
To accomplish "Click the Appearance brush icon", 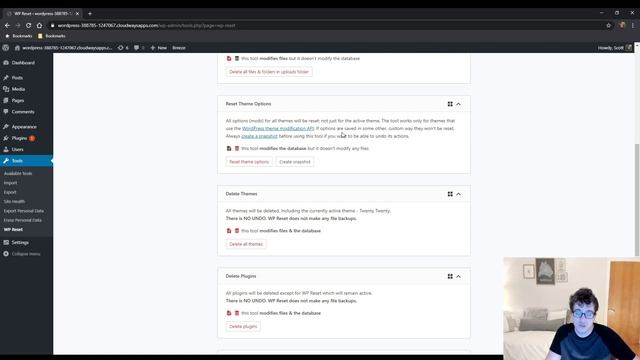I will coord(6,127).
